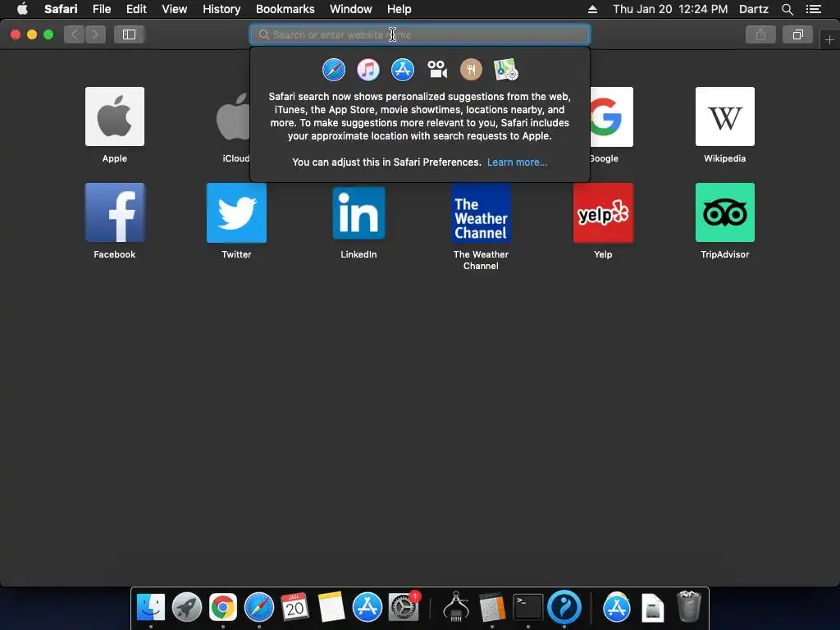Click the movie camera showtimes icon
The width and height of the screenshot is (840, 630).
pyautogui.click(x=437, y=70)
